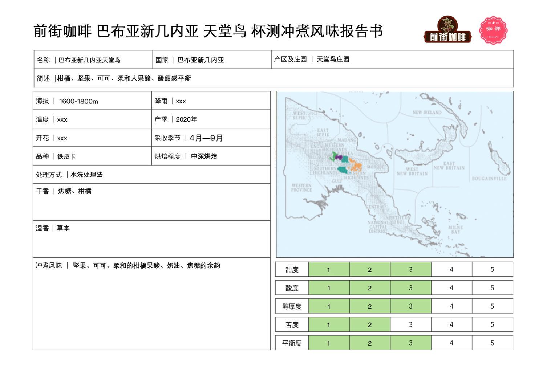This screenshot has height=392, width=555.
Task: Click the report title heading
Action: 208,31
